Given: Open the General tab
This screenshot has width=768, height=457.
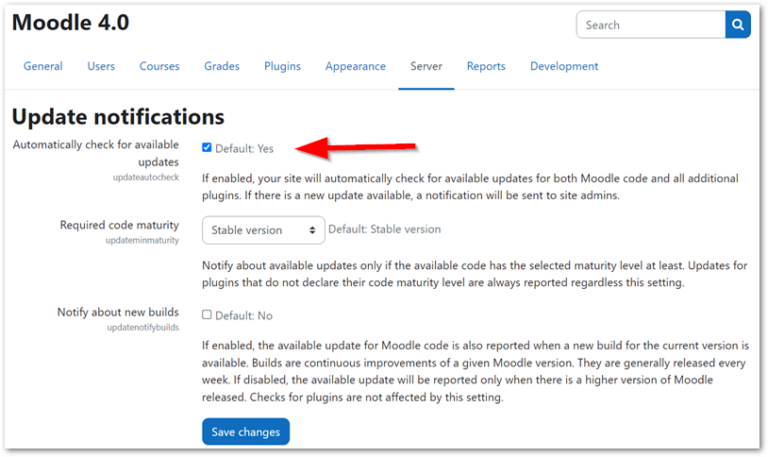Looking at the screenshot, I should 43,67.
